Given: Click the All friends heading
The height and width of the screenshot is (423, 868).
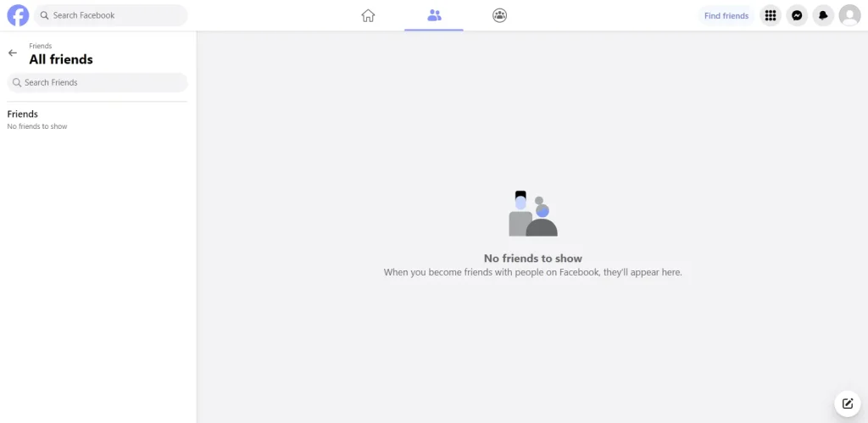Looking at the screenshot, I should point(61,59).
